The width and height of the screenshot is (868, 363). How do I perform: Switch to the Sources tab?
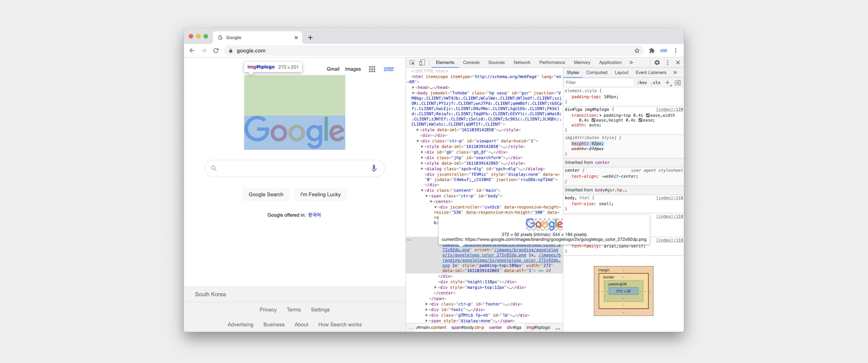(x=496, y=63)
